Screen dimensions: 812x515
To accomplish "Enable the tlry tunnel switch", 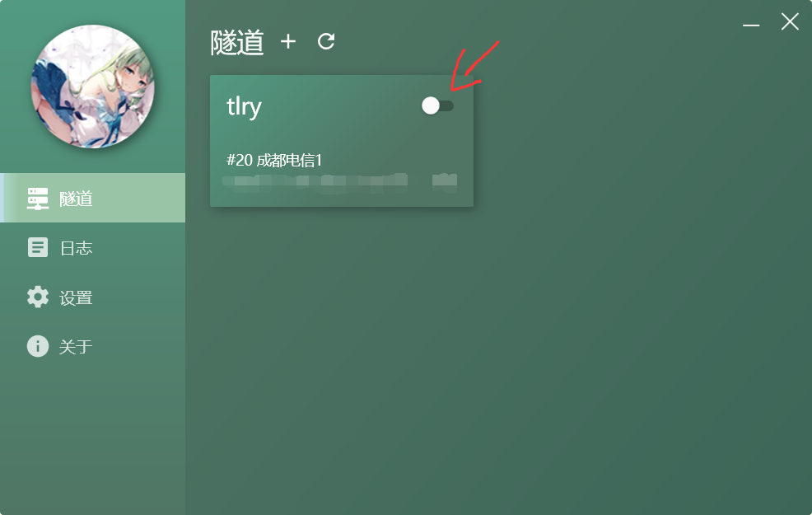I will [437, 105].
